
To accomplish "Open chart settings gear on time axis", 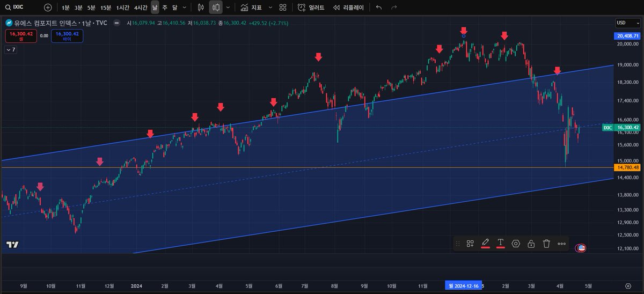I will click(x=628, y=286).
